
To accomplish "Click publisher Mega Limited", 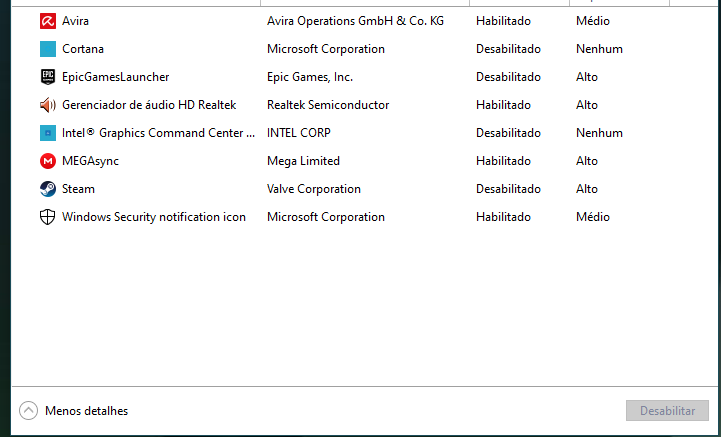I will point(303,161).
